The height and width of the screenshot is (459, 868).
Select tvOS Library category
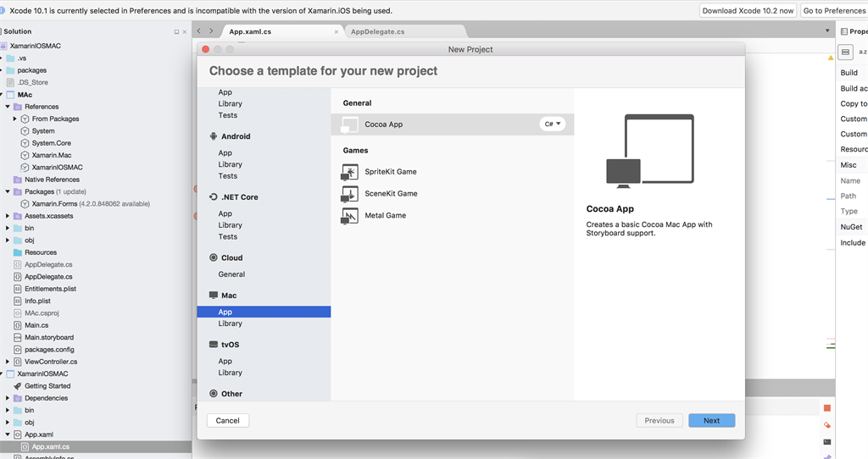tap(231, 373)
